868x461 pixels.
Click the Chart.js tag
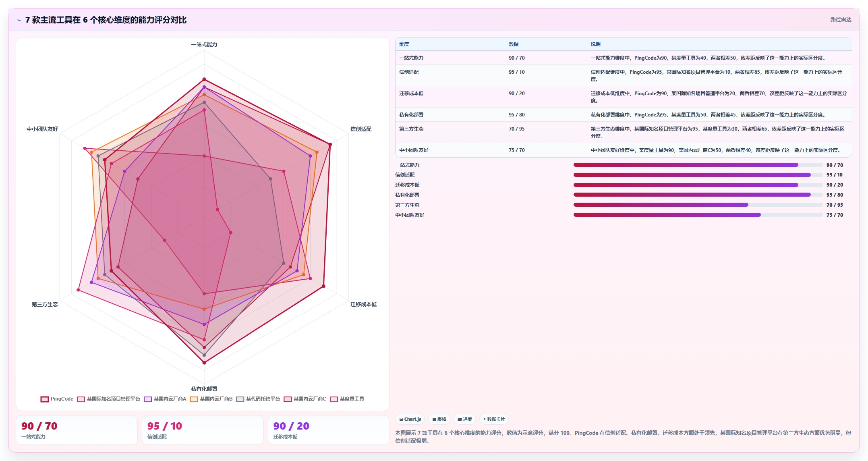410,419
